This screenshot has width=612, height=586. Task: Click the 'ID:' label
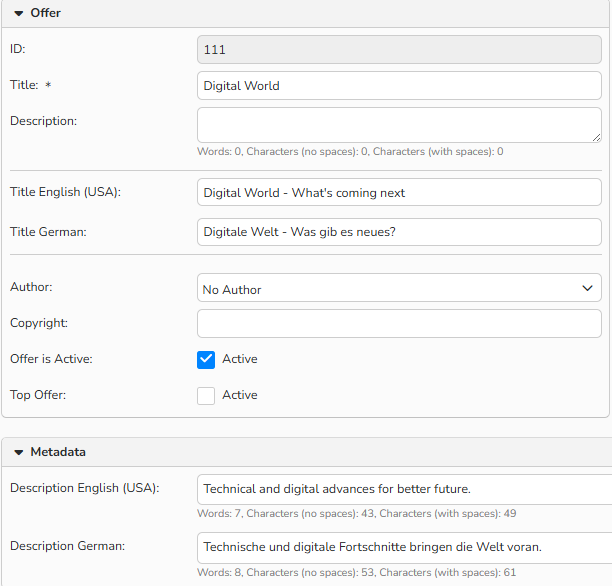(18, 49)
